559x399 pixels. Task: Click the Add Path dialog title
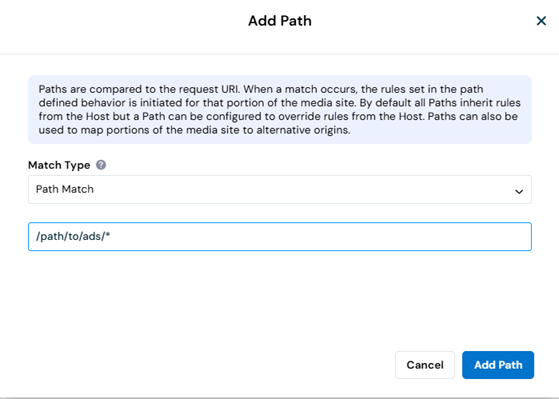pos(280,21)
